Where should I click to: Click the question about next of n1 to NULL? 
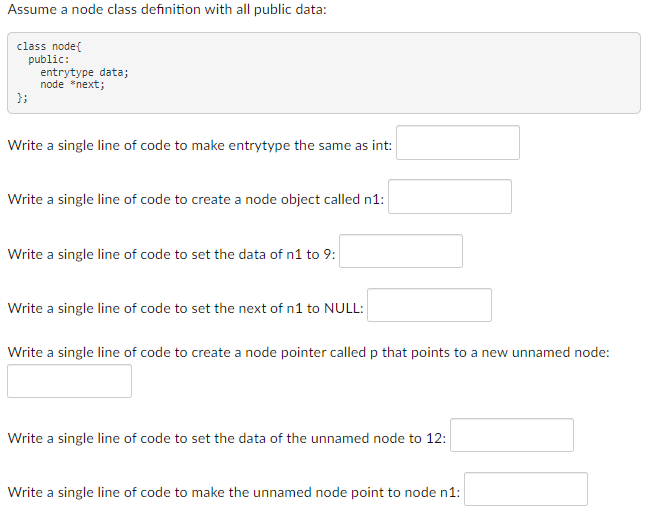tap(186, 308)
